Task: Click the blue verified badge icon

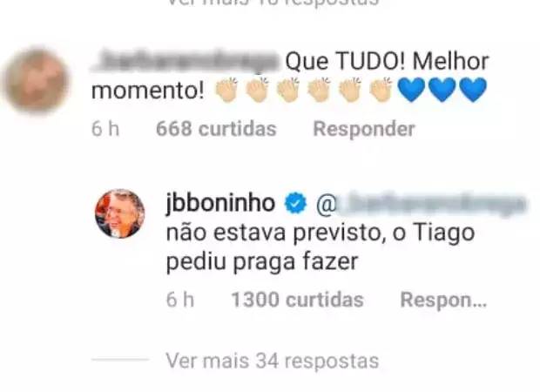Action: pos(295,203)
